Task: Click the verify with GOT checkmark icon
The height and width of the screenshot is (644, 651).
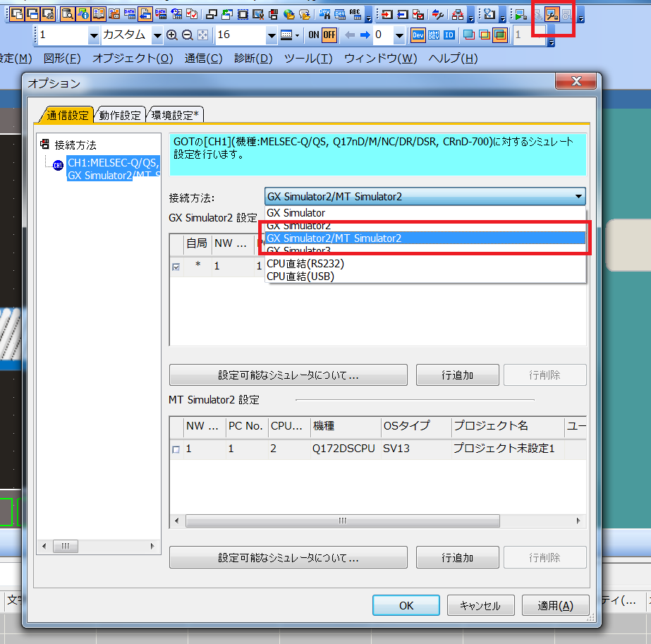Action: (418, 15)
